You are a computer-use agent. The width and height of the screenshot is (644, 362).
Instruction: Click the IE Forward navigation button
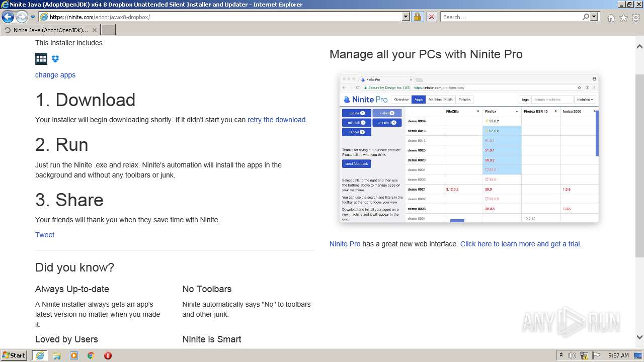22,17
